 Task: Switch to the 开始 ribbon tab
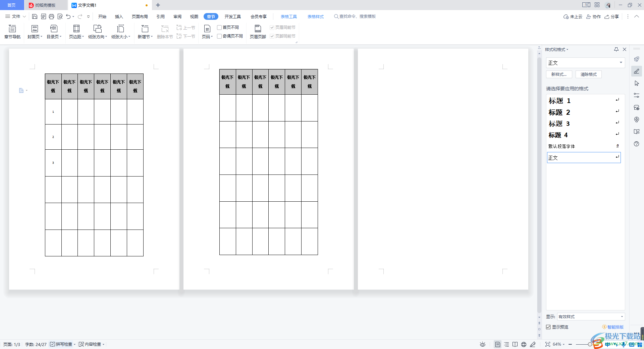(102, 16)
